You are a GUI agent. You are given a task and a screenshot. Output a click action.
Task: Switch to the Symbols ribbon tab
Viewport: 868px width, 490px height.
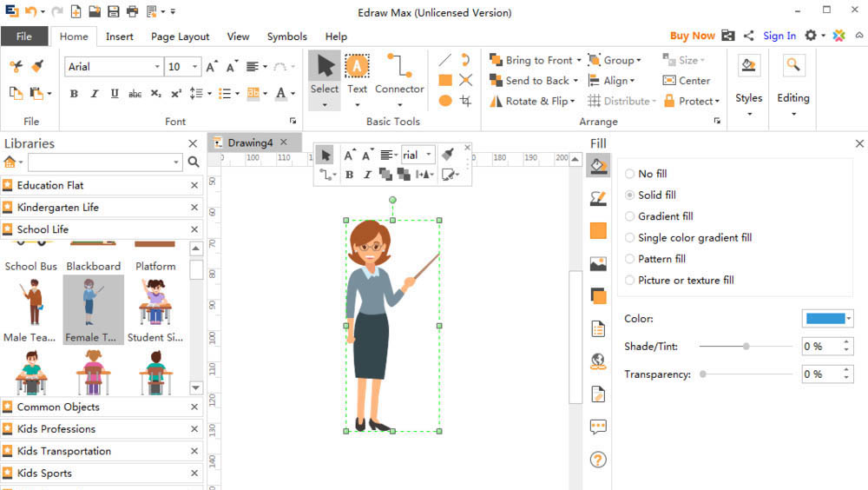pyautogui.click(x=286, y=36)
